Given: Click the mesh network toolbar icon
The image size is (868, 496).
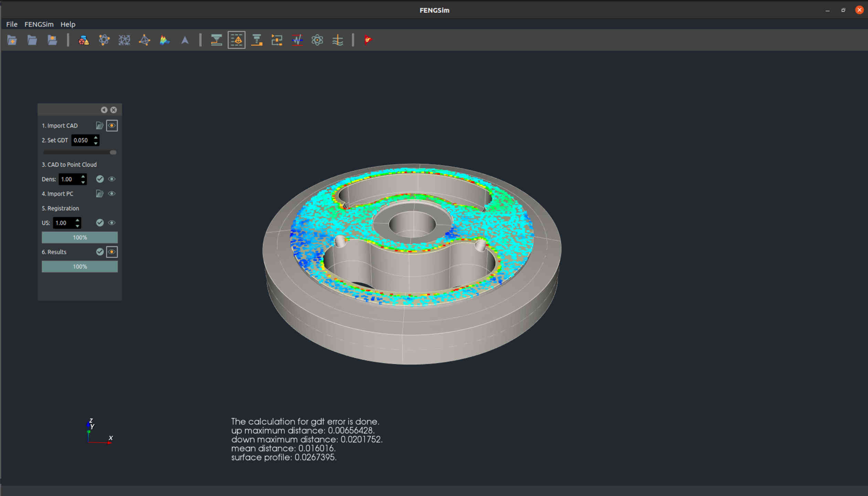Looking at the screenshot, I should (x=124, y=40).
